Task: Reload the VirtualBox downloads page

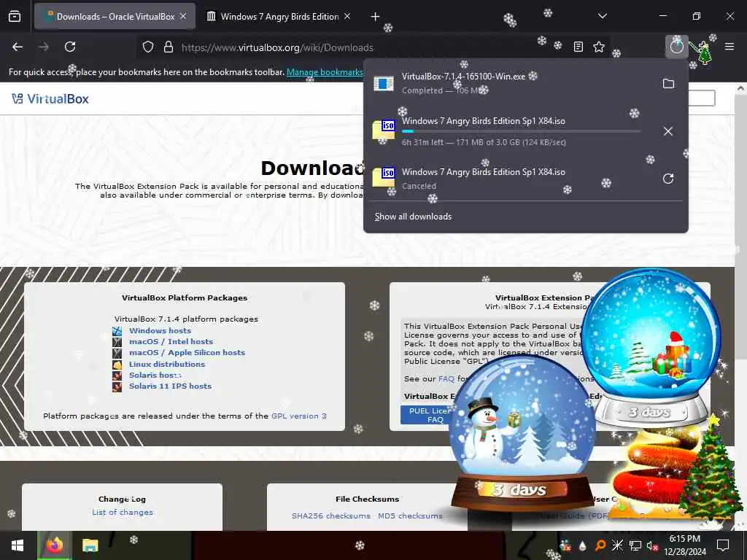Action: coord(70,47)
